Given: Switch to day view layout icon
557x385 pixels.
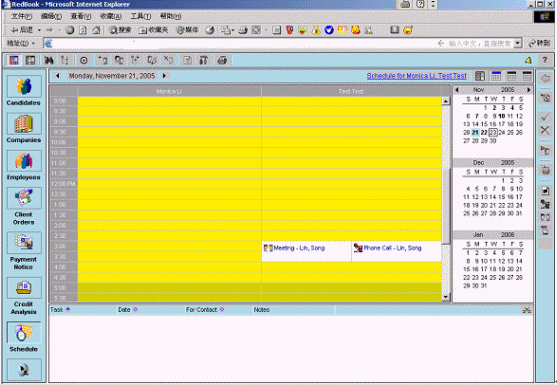Looking at the screenshot, I should [496, 76].
